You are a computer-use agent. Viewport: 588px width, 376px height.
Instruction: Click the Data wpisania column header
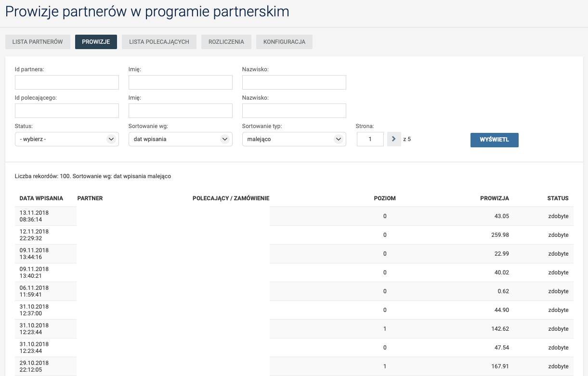click(x=41, y=198)
